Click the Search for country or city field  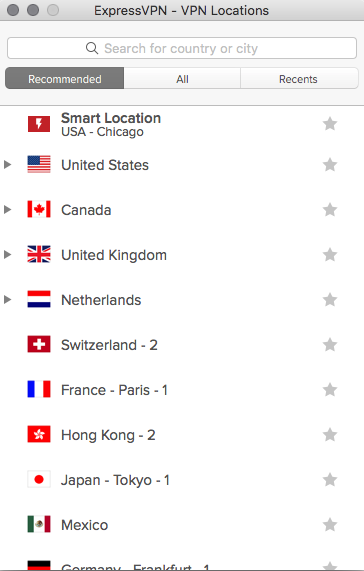[182, 48]
